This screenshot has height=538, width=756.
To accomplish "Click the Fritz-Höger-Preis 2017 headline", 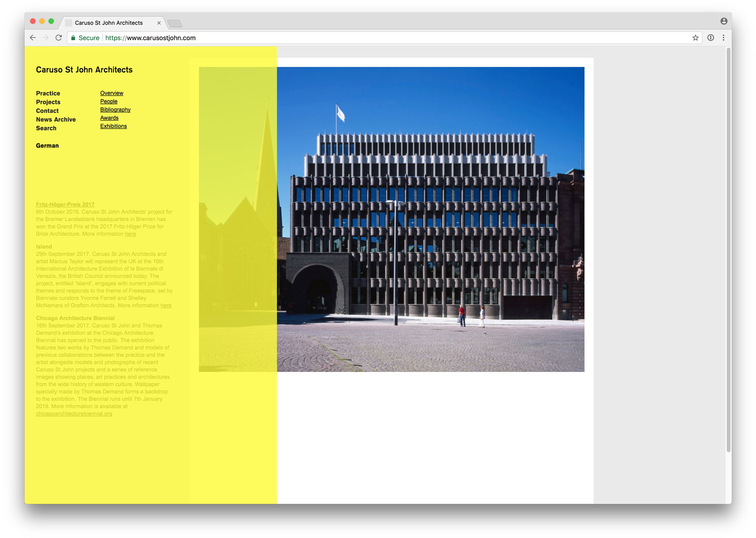I will click(x=65, y=204).
